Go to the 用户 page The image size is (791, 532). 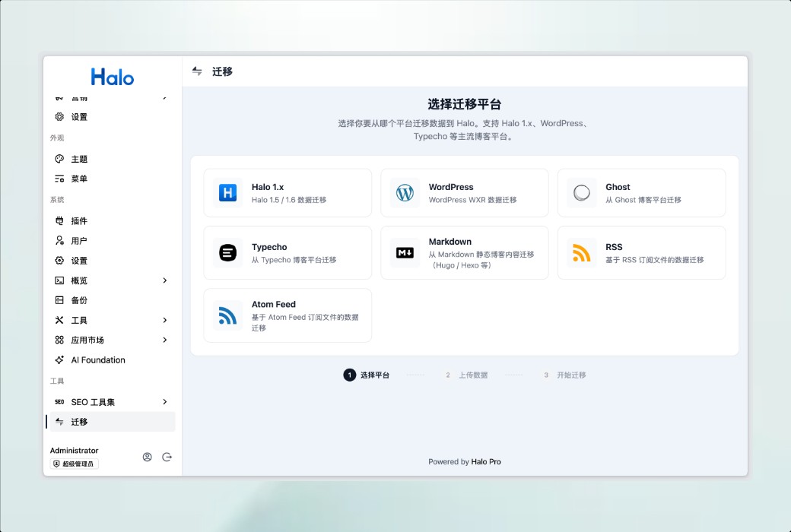pos(112,240)
